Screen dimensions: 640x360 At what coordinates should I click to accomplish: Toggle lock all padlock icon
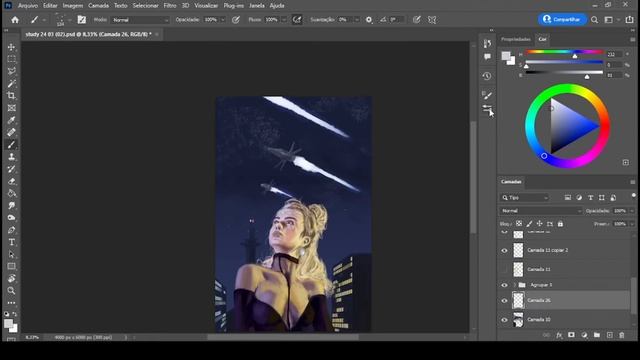tap(560, 224)
